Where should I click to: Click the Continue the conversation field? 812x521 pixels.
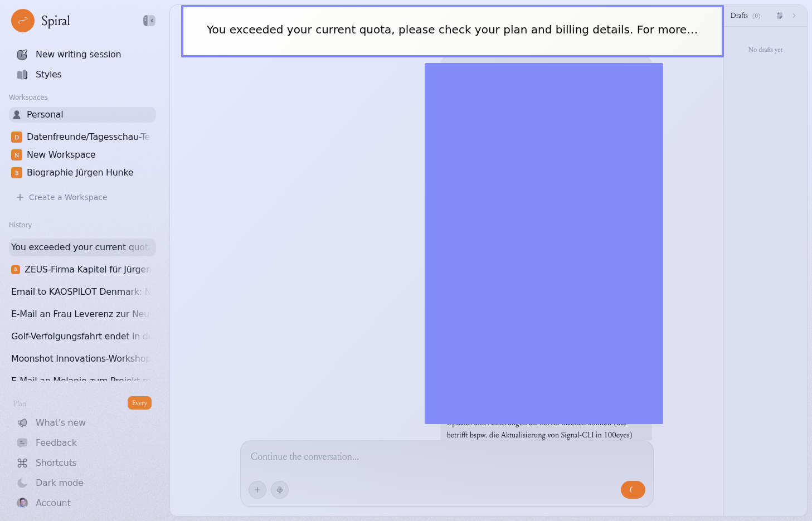click(x=446, y=457)
